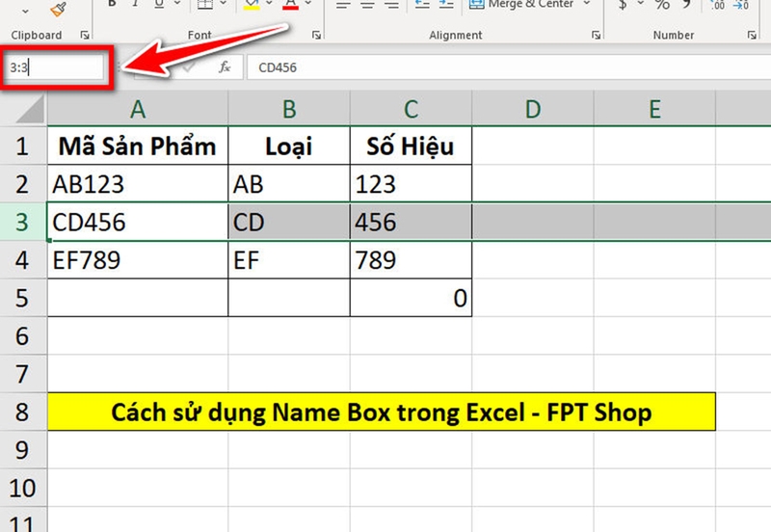Select cell containing AB123
771x532 pixels.
coord(138,184)
